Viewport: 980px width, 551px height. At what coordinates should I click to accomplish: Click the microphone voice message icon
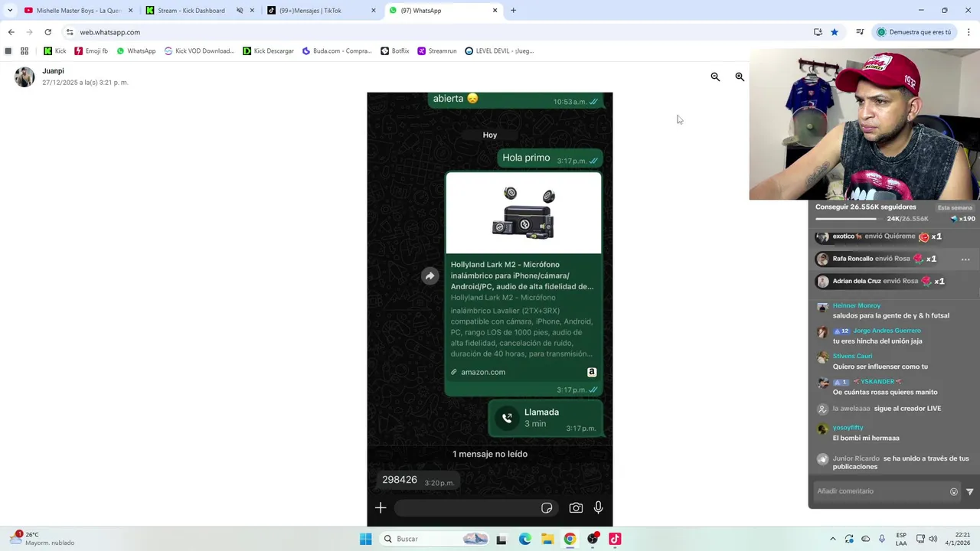[x=598, y=507]
